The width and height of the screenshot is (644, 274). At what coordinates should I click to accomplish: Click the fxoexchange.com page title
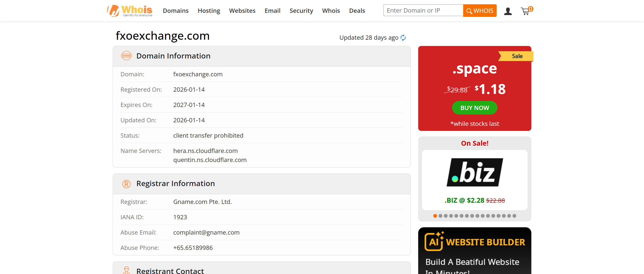point(162,36)
